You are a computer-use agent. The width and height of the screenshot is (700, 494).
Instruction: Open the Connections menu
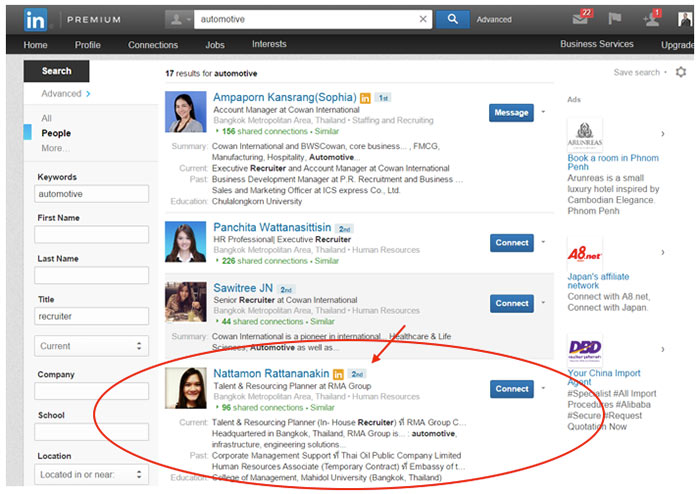[x=153, y=45]
